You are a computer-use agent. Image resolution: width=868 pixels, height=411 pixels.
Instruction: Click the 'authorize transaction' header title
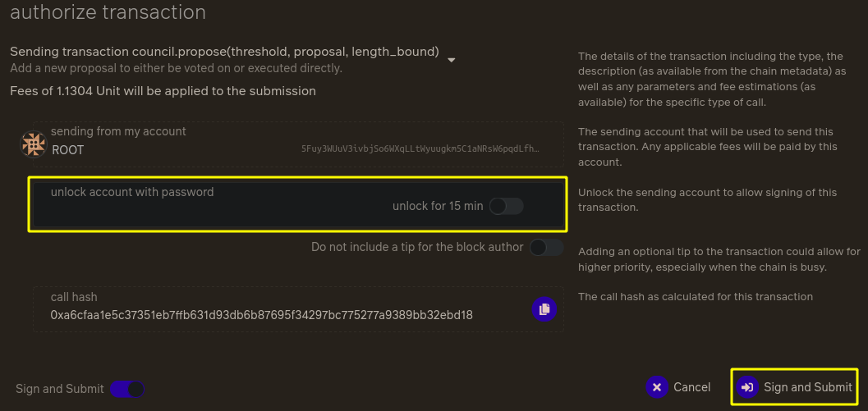point(108,11)
